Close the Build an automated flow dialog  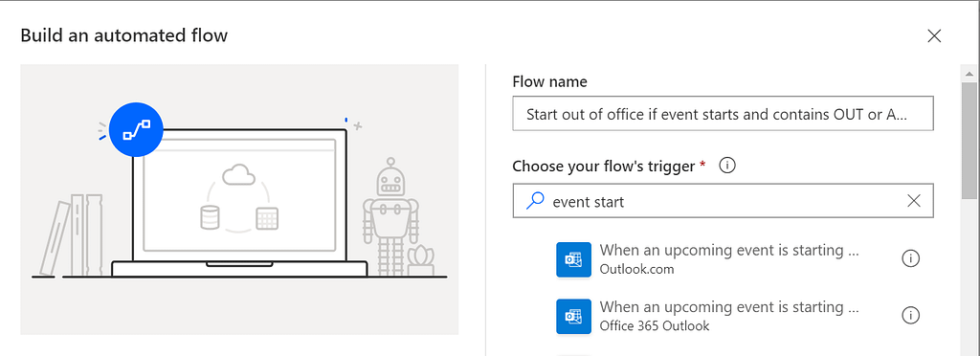pos(934,36)
